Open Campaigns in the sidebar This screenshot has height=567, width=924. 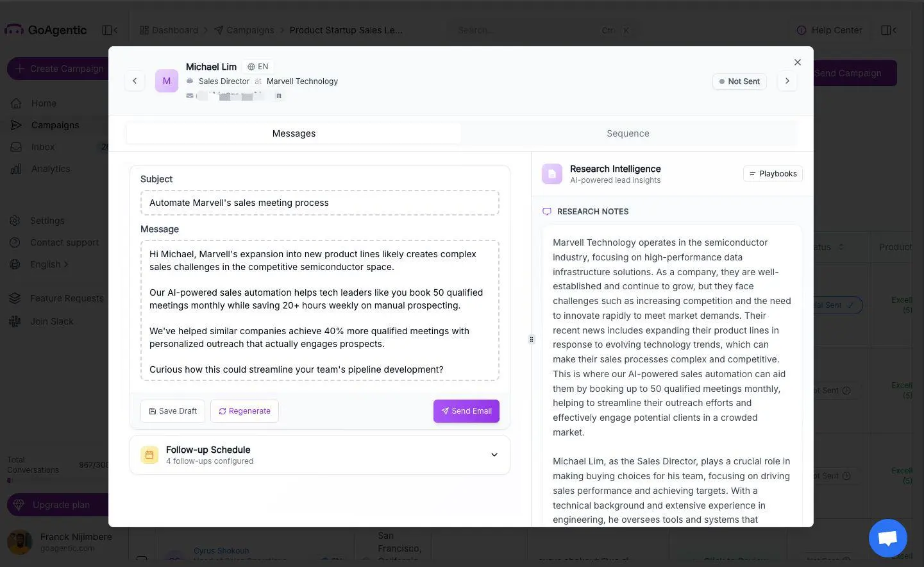coord(55,125)
